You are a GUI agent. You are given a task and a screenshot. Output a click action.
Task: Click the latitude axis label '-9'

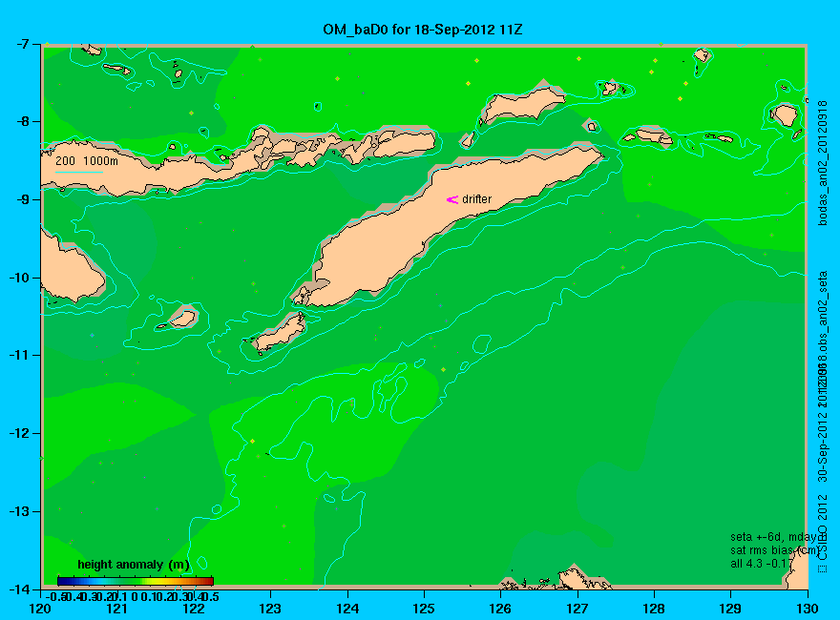pyautogui.click(x=23, y=199)
